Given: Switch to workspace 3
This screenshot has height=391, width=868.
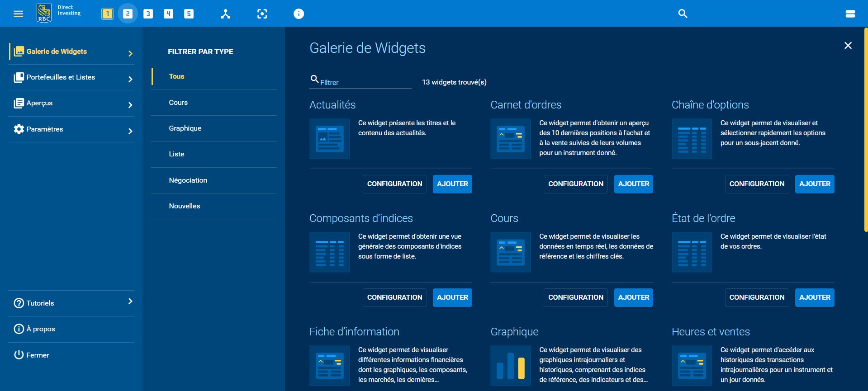Looking at the screenshot, I should tap(148, 14).
